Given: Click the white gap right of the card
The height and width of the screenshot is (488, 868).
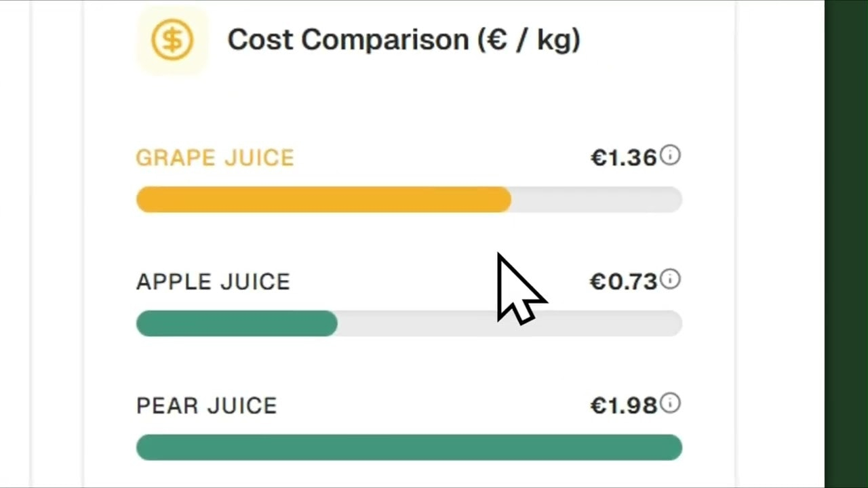Looking at the screenshot, I should 780,244.
